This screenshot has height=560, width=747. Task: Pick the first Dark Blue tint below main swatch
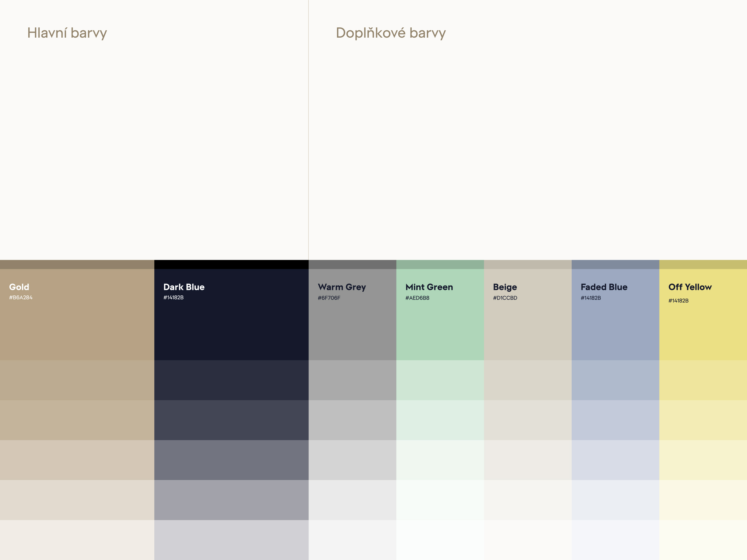pyautogui.click(x=231, y=380)
